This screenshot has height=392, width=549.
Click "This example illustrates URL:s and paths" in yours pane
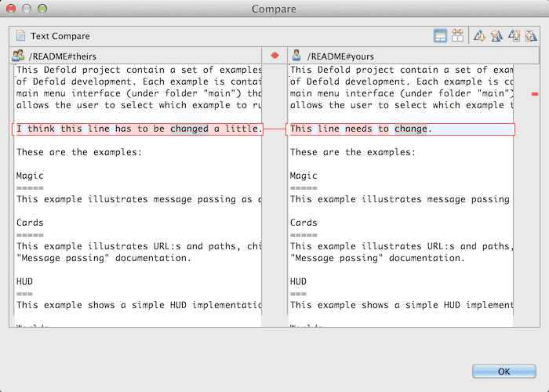[x=399, y=246]
